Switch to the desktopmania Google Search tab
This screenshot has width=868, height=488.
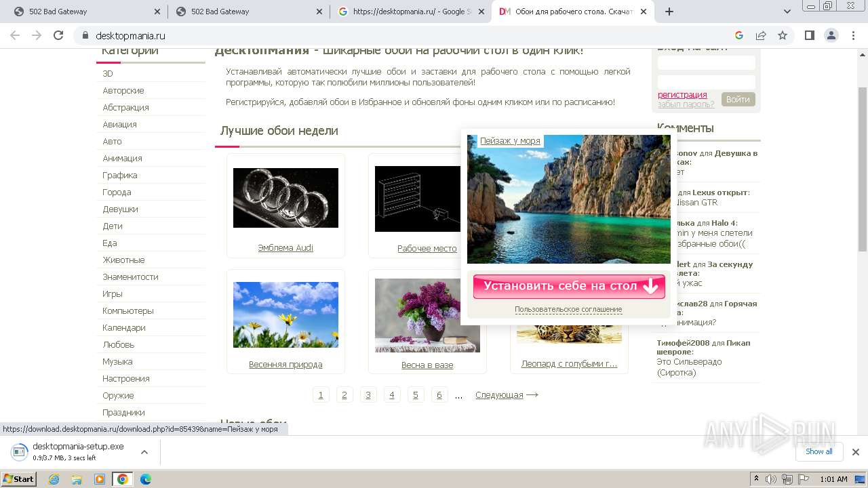(411, 12)
